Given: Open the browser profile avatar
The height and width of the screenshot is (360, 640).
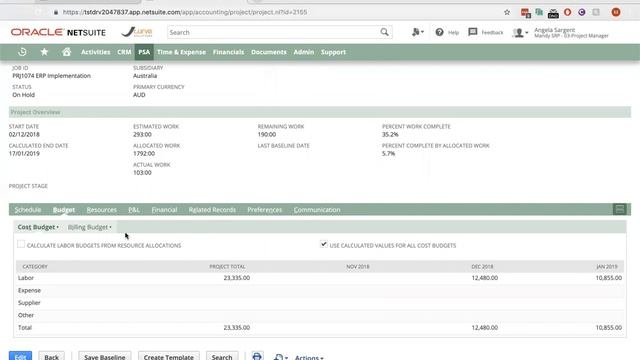Looking at the screenshot, I should pos(616,12).
